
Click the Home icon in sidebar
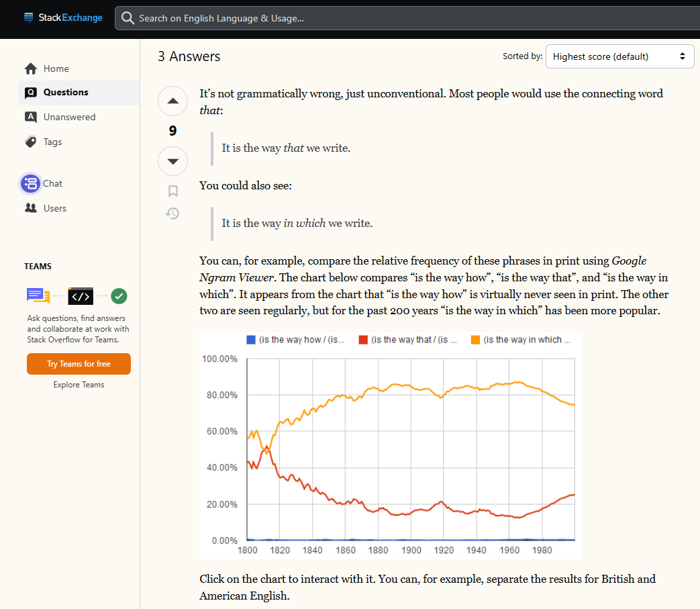click(30, 68)
